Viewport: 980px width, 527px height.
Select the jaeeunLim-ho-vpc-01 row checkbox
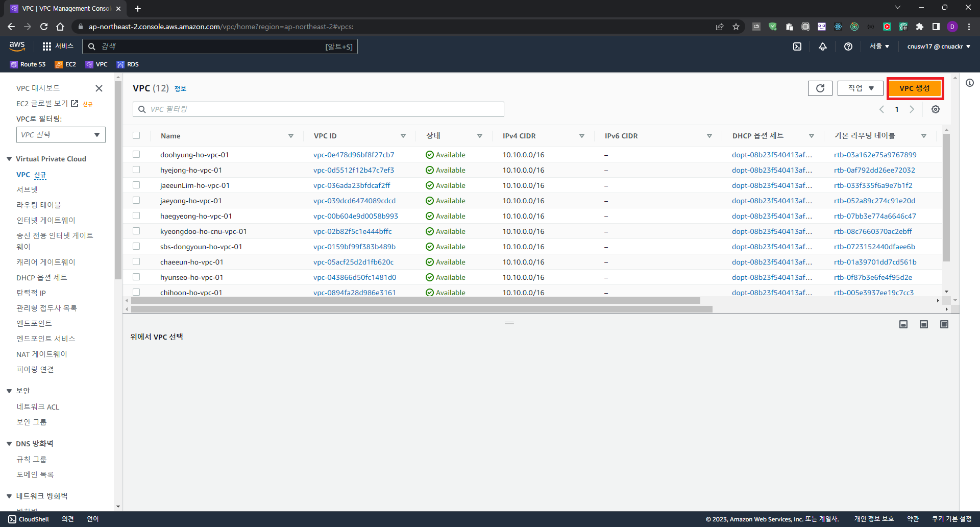(136, 185)
